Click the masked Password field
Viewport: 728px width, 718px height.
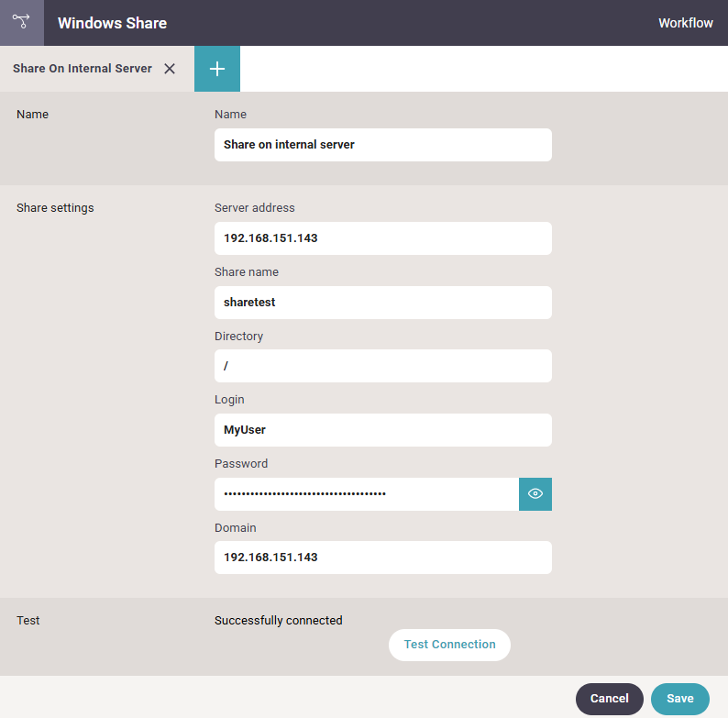[367, 493]
